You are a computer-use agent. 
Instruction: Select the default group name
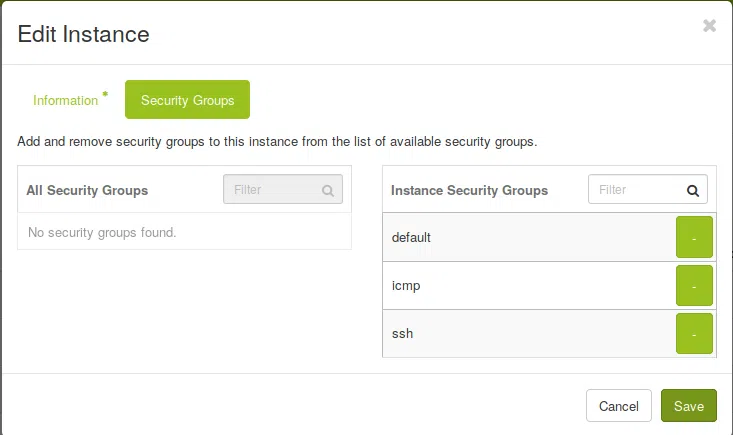(411, 238)
